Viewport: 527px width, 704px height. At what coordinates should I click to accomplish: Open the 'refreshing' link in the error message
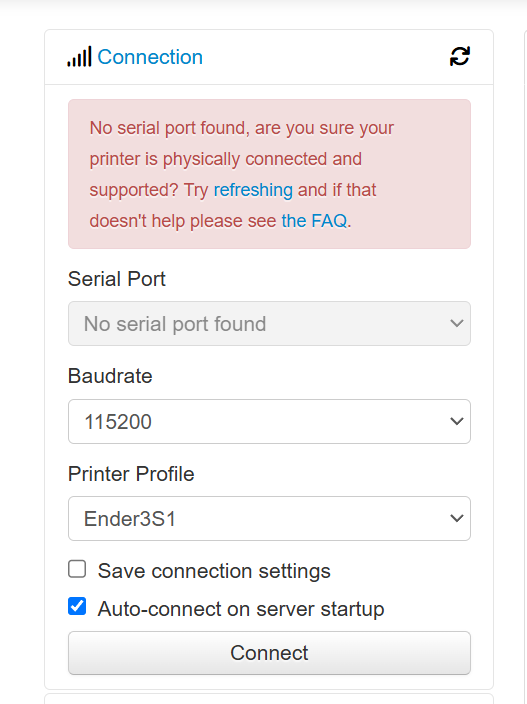pyautogui.click(x=253, y=190)
